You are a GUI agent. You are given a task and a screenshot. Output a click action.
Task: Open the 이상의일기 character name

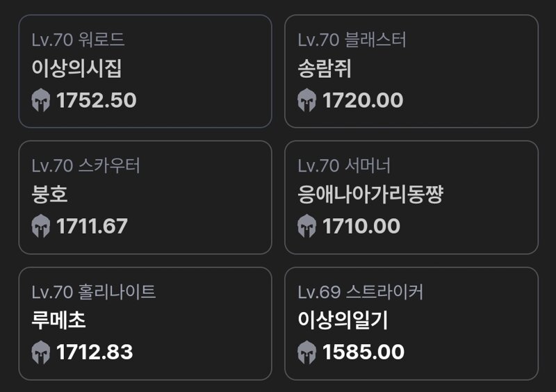pyautogui.click(x=343, y=320)
